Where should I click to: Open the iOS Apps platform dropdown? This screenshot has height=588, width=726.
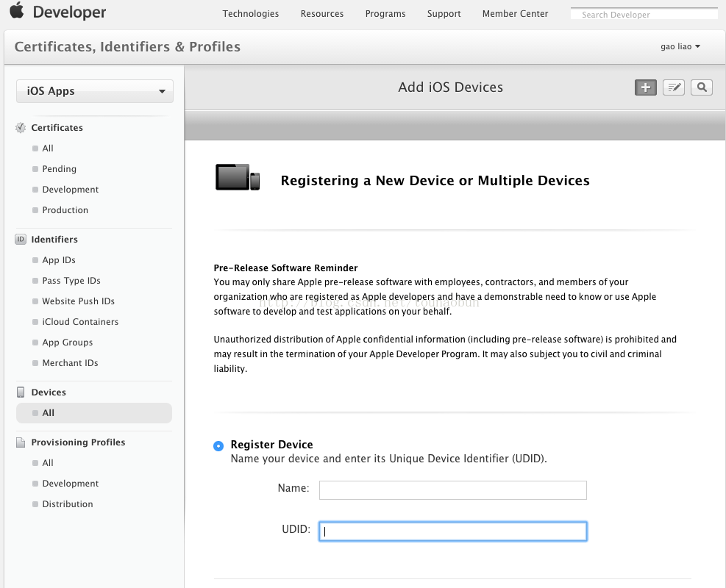click(95, 91)
